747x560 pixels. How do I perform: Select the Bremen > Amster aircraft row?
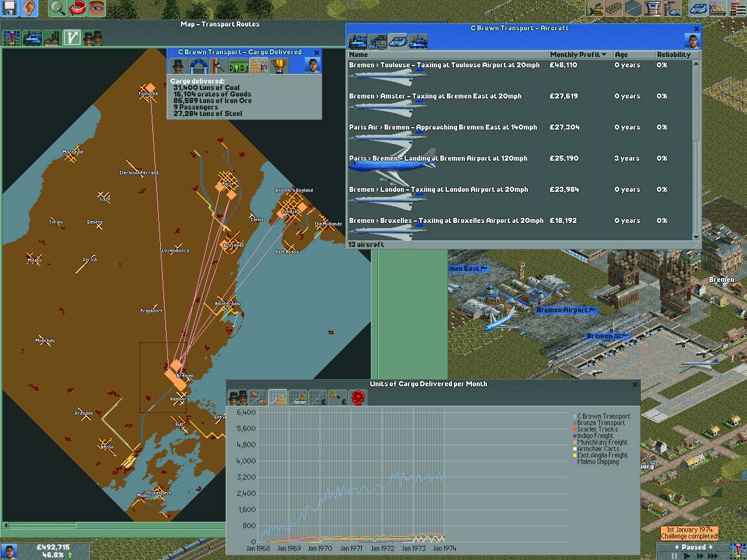519,107
